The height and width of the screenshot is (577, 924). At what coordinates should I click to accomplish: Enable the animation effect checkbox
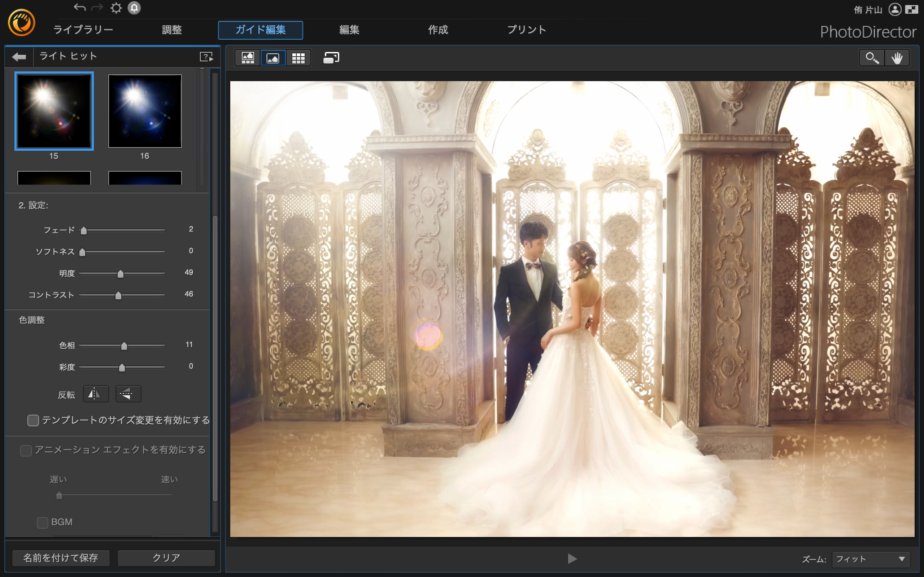click(x=26, y=450)
